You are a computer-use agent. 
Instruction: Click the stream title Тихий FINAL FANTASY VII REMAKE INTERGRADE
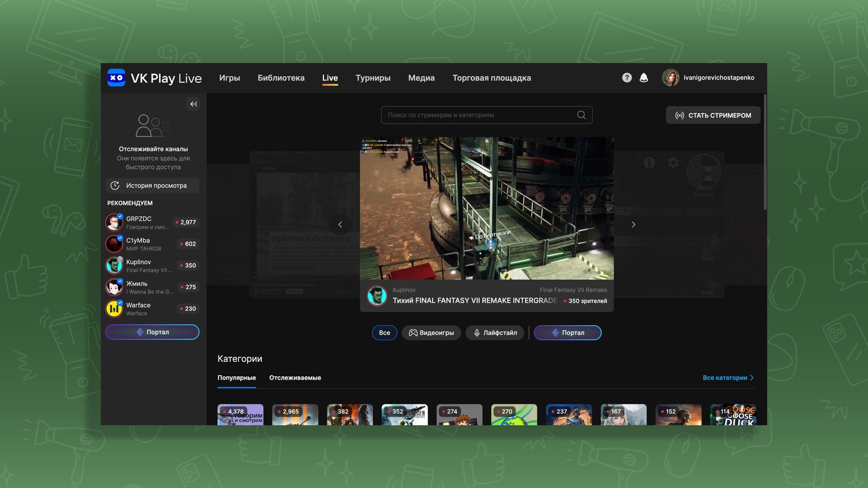(x=475, y=300)
